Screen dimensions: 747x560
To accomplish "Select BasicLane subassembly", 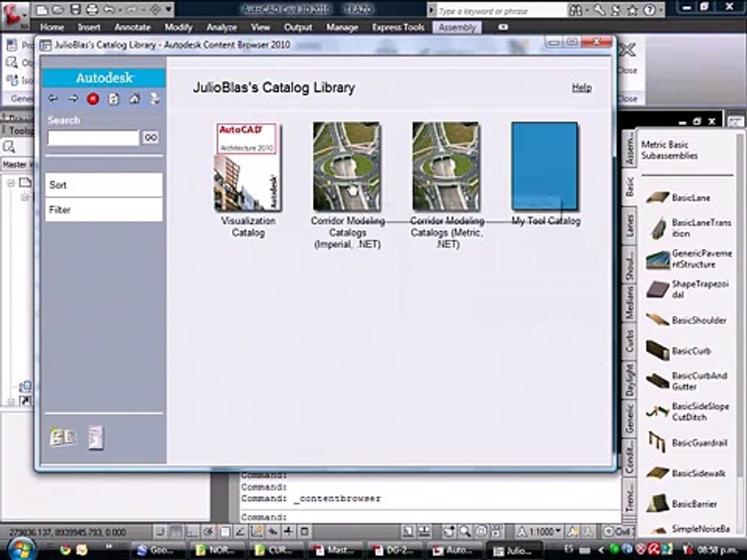I will (679, 197).
